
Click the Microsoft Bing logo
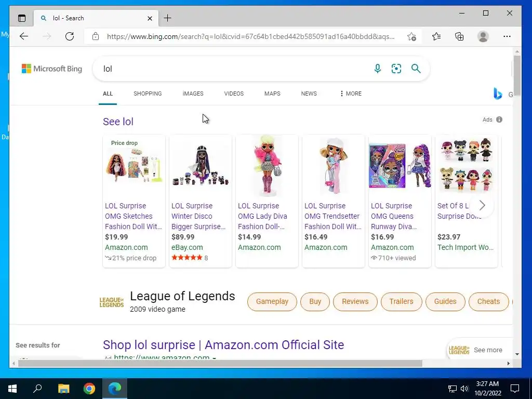pos(52,69)
